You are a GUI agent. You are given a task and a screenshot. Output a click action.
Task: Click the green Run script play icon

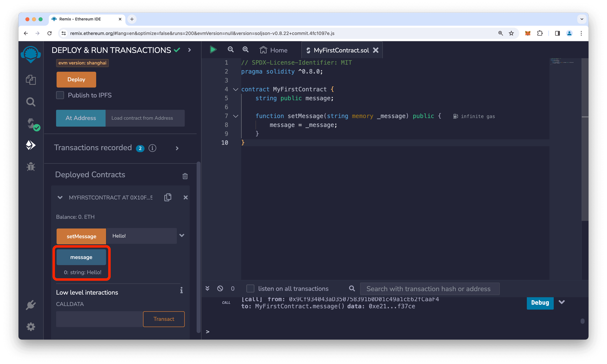pos(213,50)
